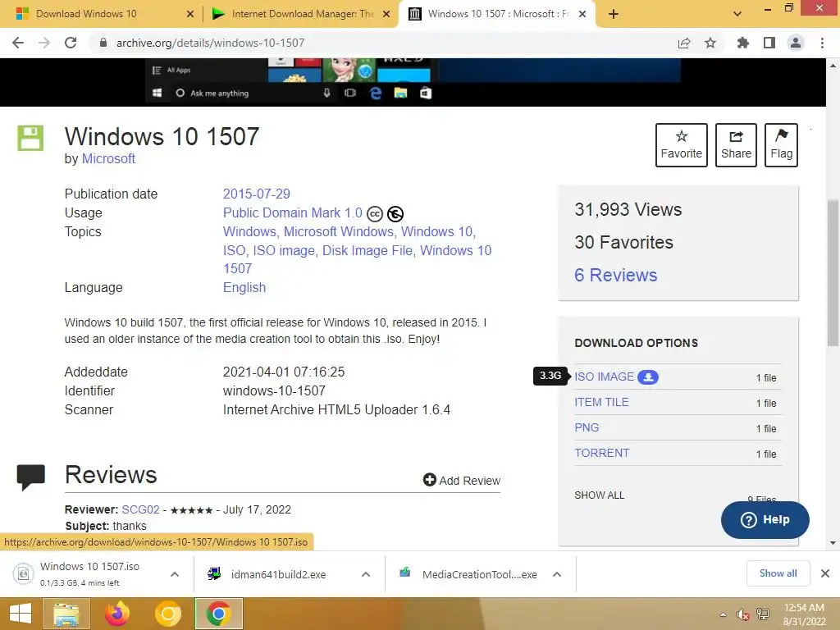Open the Microsoft creator link
Screen dimensions: 840x630
point(108,159)
